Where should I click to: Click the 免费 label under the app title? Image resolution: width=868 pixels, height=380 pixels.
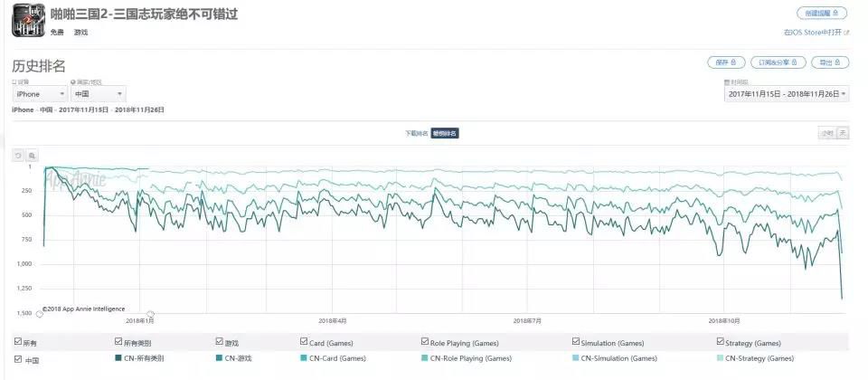pos(57,33)
